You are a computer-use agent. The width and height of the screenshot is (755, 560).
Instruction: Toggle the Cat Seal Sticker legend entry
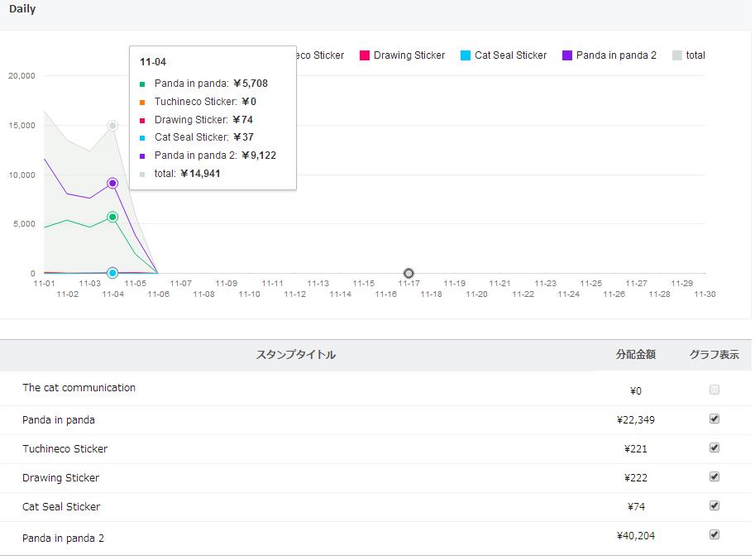(x=503, y=55)
